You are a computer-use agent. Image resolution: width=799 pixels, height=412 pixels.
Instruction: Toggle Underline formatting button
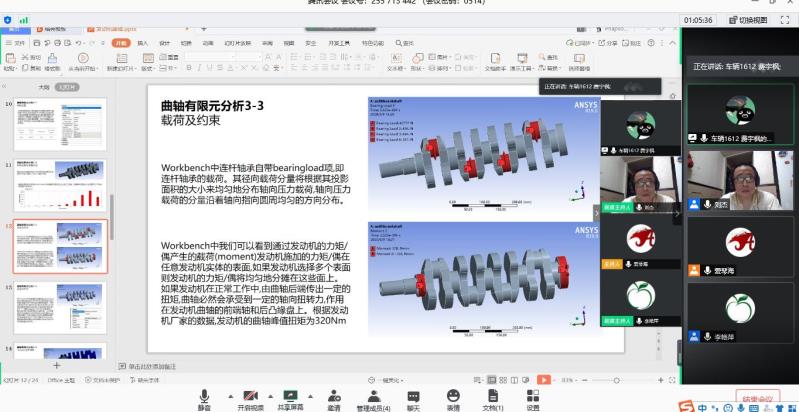209,68
